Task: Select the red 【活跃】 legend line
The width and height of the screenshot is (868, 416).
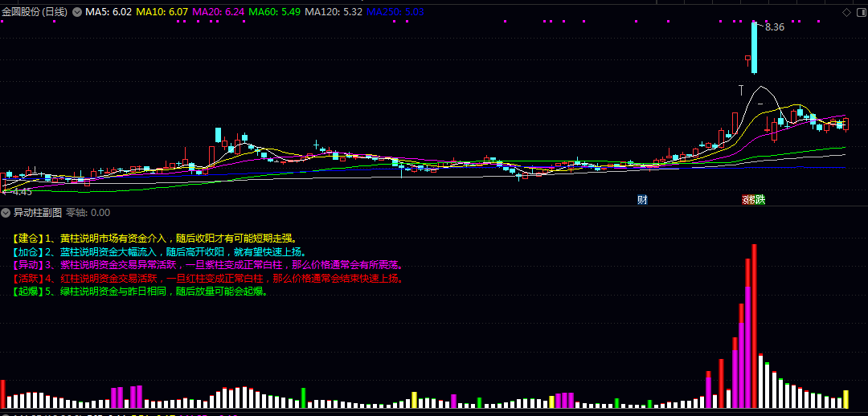Action: pos(207,278)
